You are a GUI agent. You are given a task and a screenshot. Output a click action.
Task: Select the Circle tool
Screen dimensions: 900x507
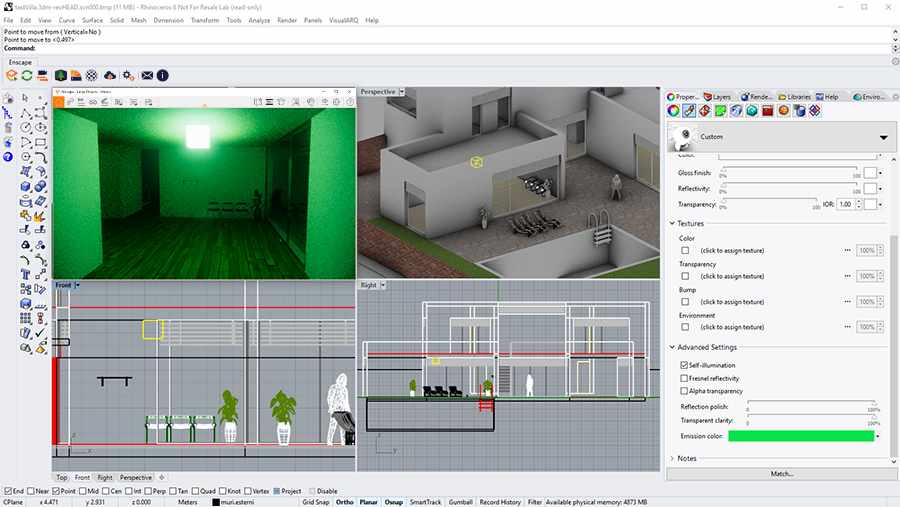click(x=25, y=127)
